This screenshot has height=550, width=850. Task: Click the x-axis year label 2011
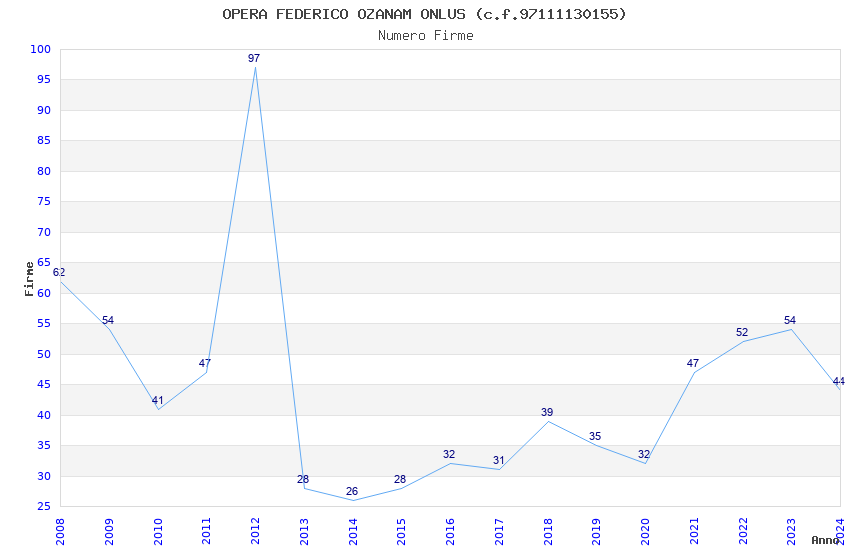point(206,532)
